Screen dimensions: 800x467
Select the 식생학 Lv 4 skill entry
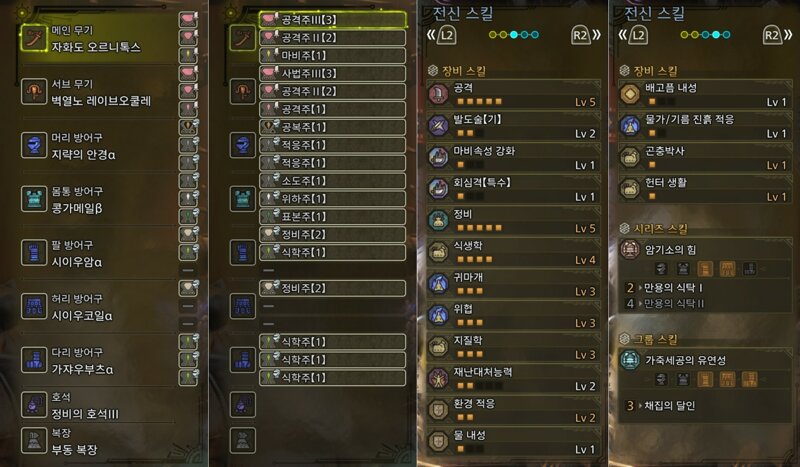[513, 253]
